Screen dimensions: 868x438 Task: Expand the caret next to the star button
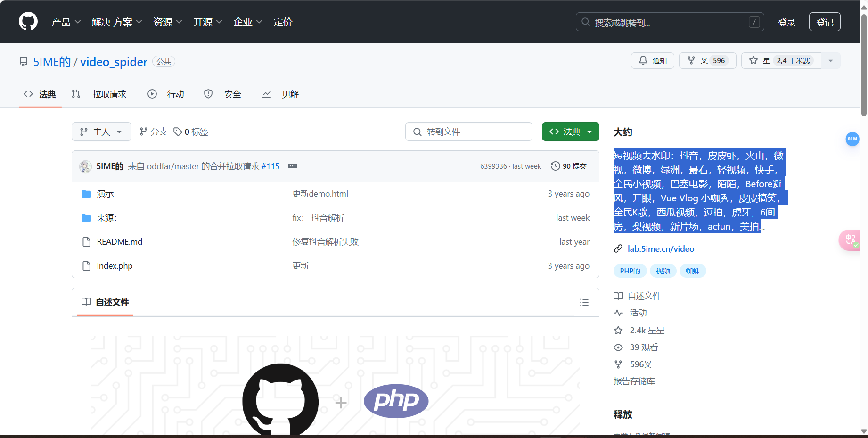point(831,60)
